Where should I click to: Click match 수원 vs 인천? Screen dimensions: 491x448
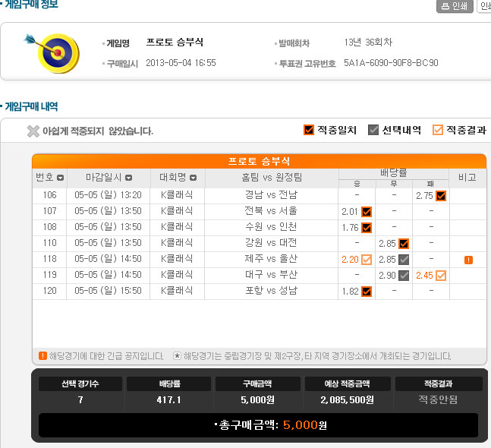(271, 227)
